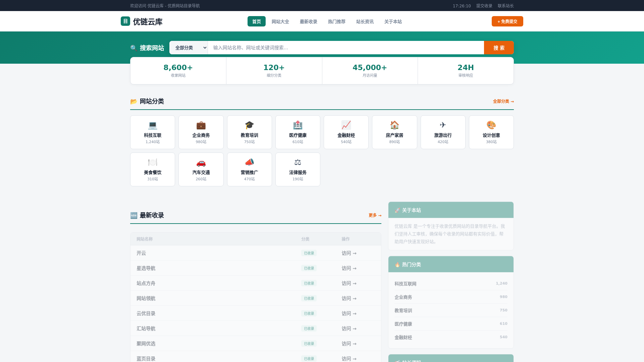Viewport: 644px width, 362px height.
Task: Switch to the 首页 nav tab
Action: (x=257, y=21)
